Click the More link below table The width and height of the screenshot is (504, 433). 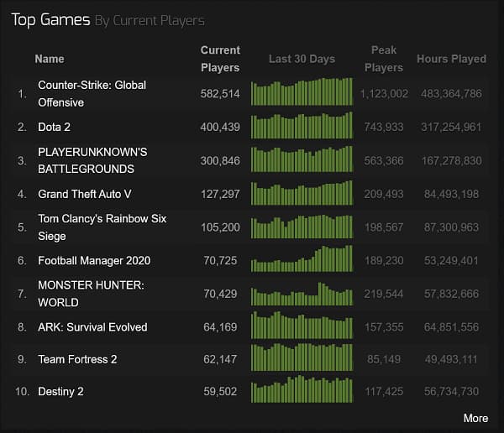pos(475,418)
